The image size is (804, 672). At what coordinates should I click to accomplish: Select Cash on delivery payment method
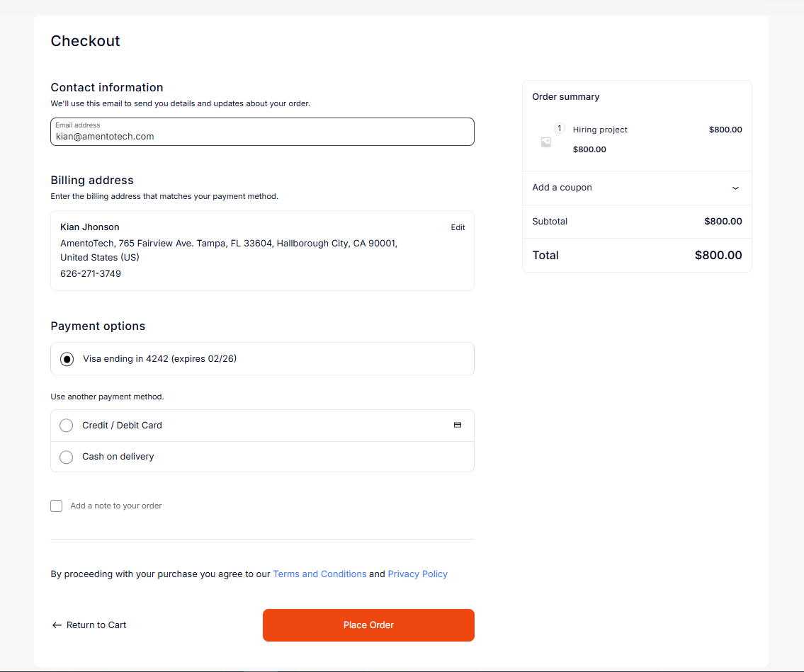coord(67,457)
